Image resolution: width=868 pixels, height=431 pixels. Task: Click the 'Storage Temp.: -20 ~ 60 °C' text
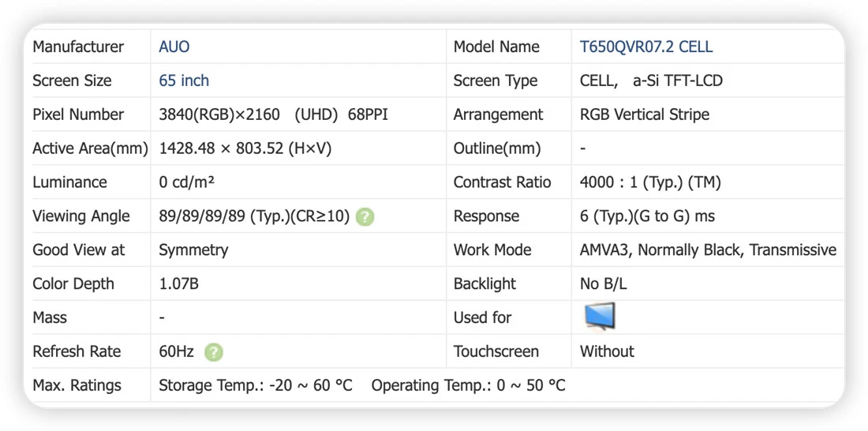click(255, 385)
